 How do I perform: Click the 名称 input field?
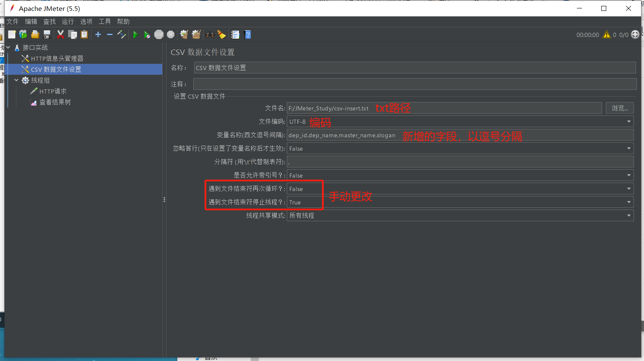click(415, 68)
